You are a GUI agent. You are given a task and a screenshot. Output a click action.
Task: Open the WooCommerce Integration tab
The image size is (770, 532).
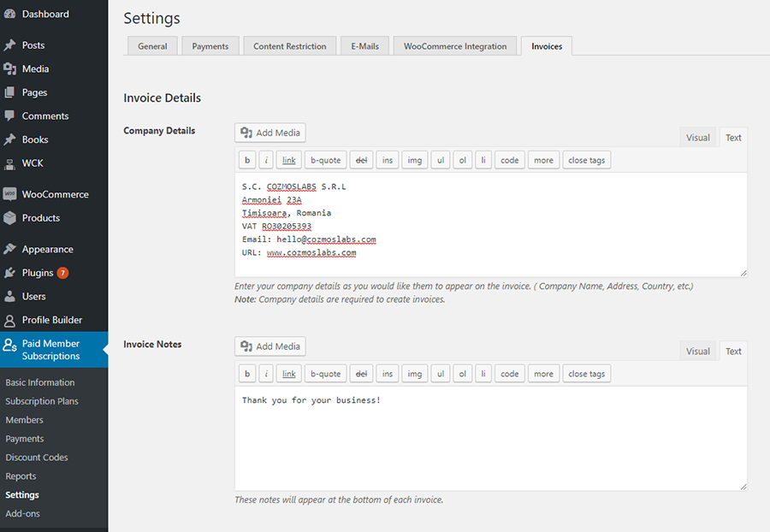tap(455, 46)
